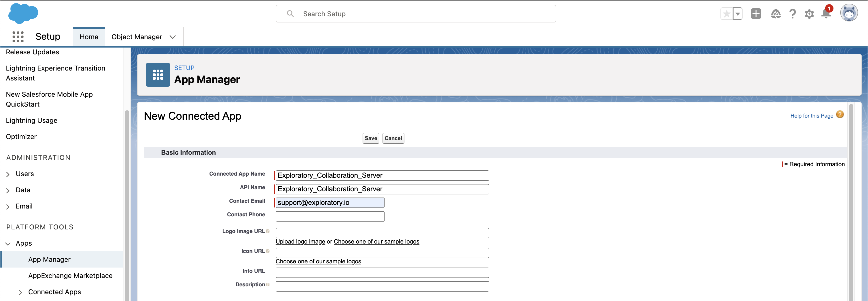Click the Cancel button
Viewport: 868px width, 301px height.
coord(393,138)
